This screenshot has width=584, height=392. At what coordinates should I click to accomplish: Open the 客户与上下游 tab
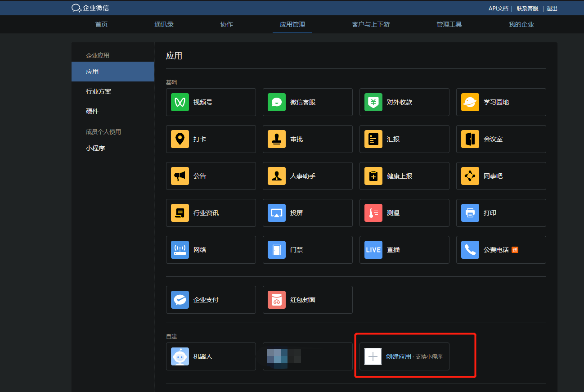click(371, 24)
